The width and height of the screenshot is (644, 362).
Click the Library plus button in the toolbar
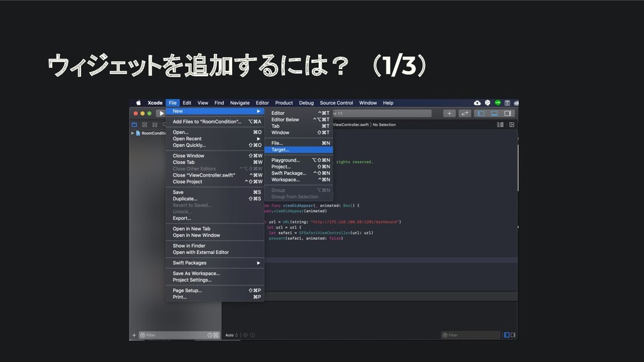tap(449, 113)
